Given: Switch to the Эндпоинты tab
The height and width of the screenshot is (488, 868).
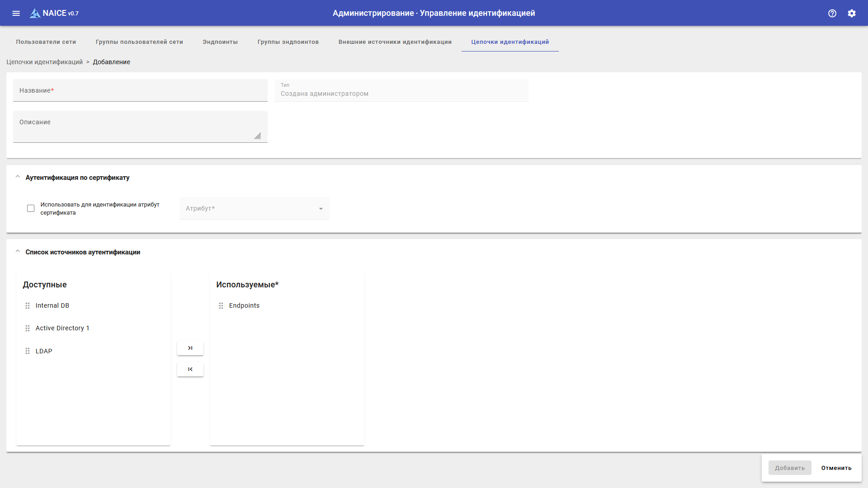Looking at the screenshot, I should [220, 42].
